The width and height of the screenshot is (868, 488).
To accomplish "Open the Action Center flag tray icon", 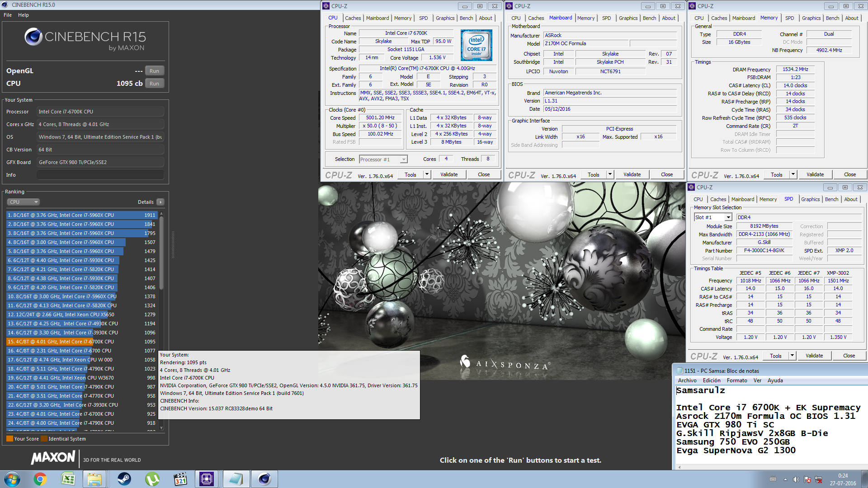I will [x=807, y=479].
